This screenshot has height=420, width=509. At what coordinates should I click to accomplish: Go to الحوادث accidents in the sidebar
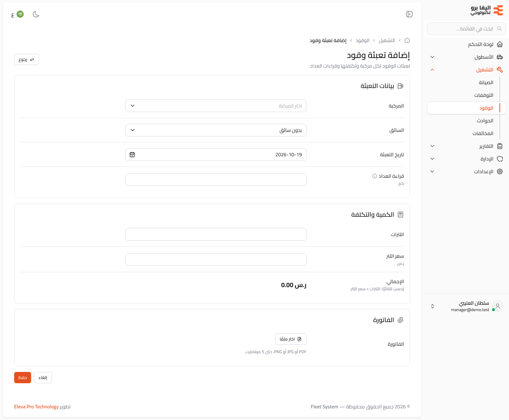[485, 121]
